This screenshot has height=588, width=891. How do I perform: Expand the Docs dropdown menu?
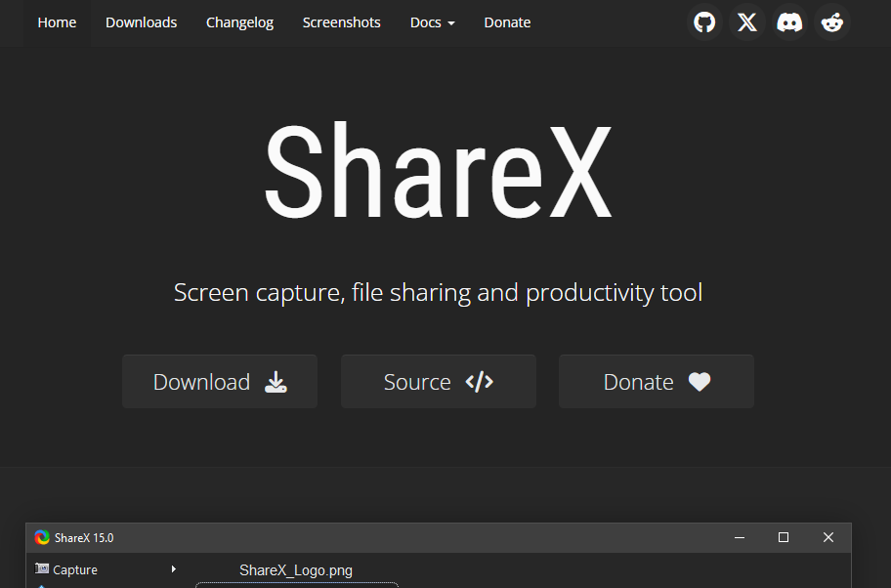(x=433, y=22)
